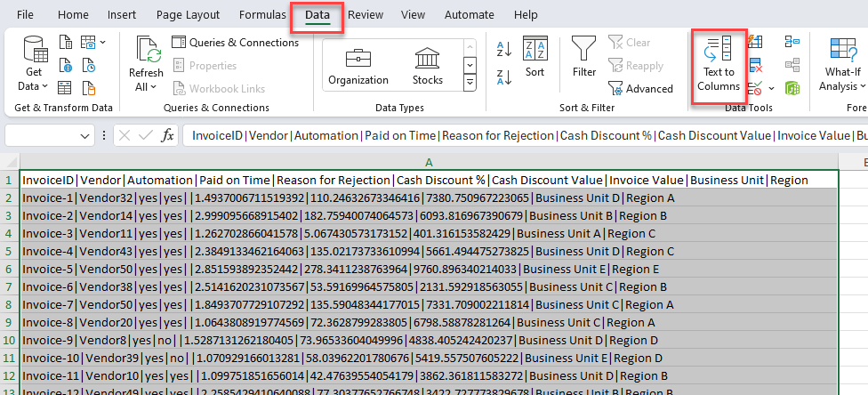Click the Remove Duplicates icon
The height and width of the screenshot is (395, 868).
756,65
